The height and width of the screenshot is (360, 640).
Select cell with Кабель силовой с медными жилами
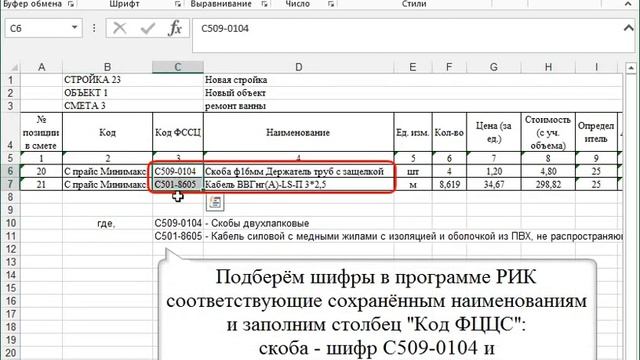coord(299,236)
